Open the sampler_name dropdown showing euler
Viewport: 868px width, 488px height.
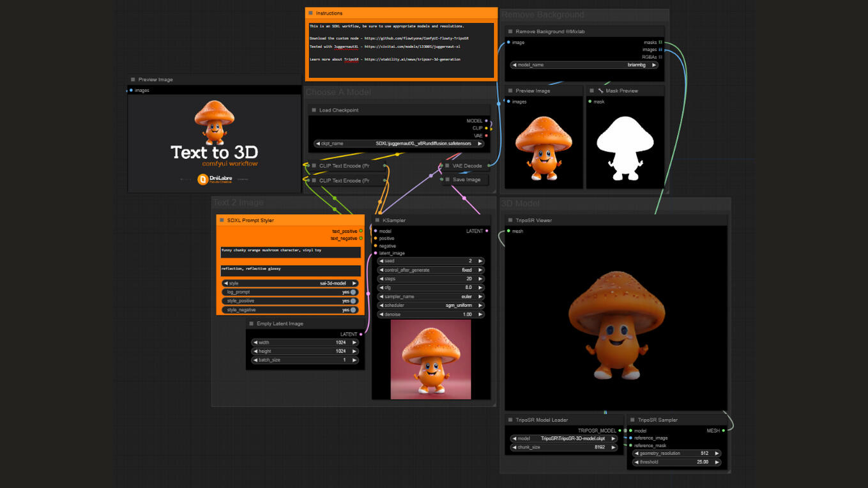click(x=431, y=296)
